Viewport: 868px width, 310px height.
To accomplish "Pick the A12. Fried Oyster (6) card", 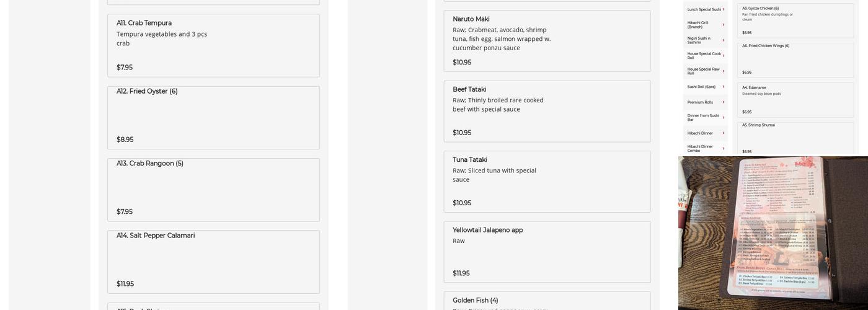I will (x=213, y=117).
